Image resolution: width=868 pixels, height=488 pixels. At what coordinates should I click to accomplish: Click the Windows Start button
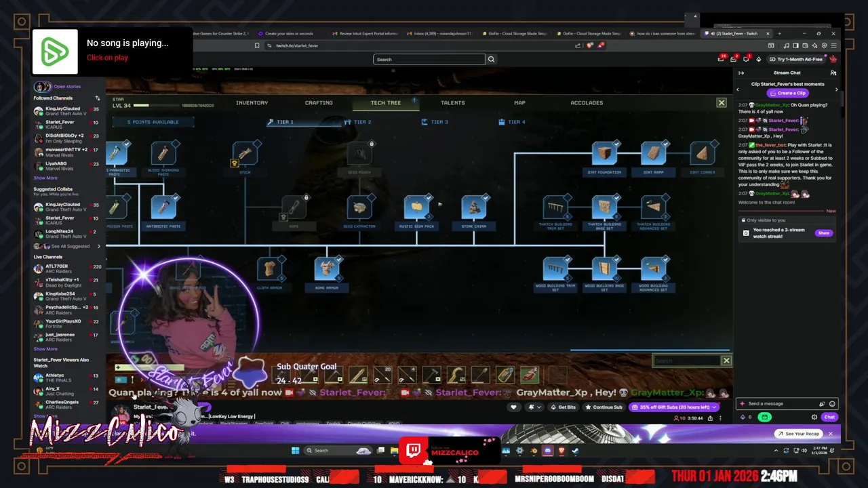coord(296,451)
